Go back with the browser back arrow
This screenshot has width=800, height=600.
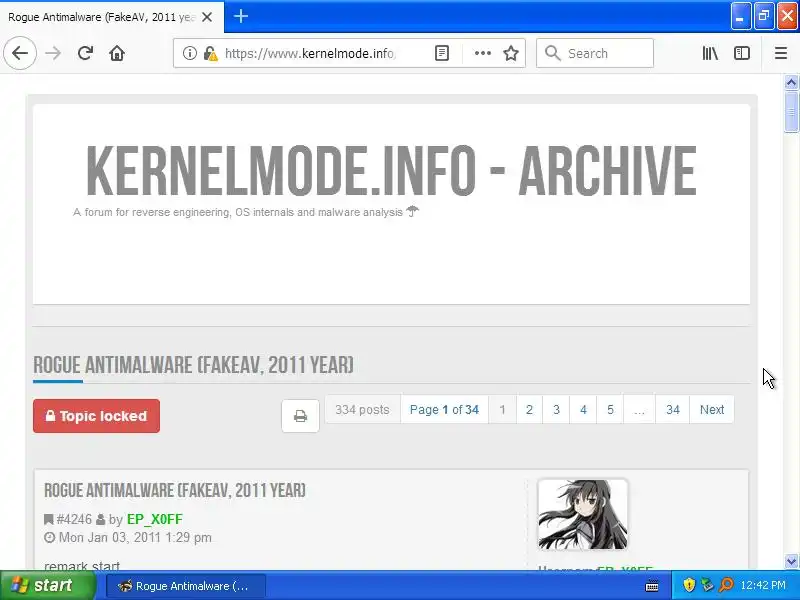pyautogui.click(x=20, y=53)
